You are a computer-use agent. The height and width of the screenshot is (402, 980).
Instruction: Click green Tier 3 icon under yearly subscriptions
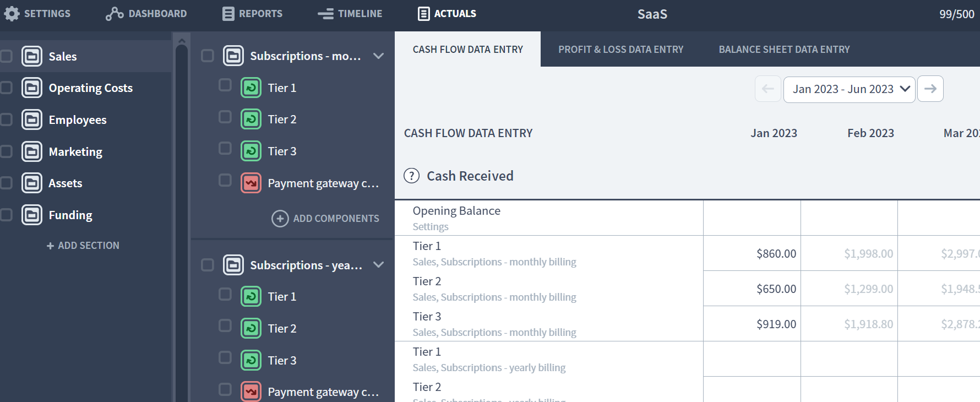(251, 360)
